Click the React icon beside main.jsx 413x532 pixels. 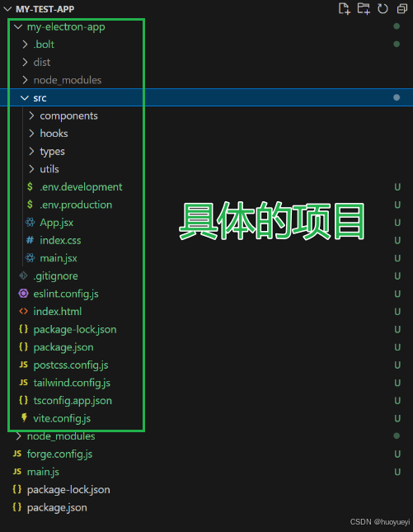[x=30, y=258]
